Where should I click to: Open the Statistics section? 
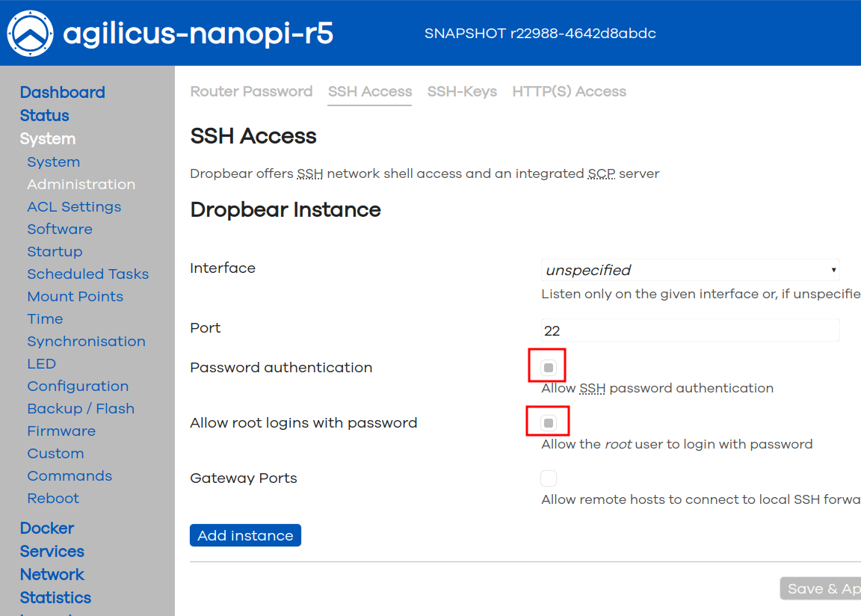55,598
